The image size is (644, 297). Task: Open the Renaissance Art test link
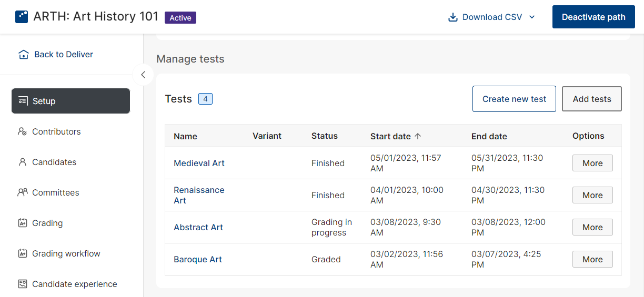199,195
